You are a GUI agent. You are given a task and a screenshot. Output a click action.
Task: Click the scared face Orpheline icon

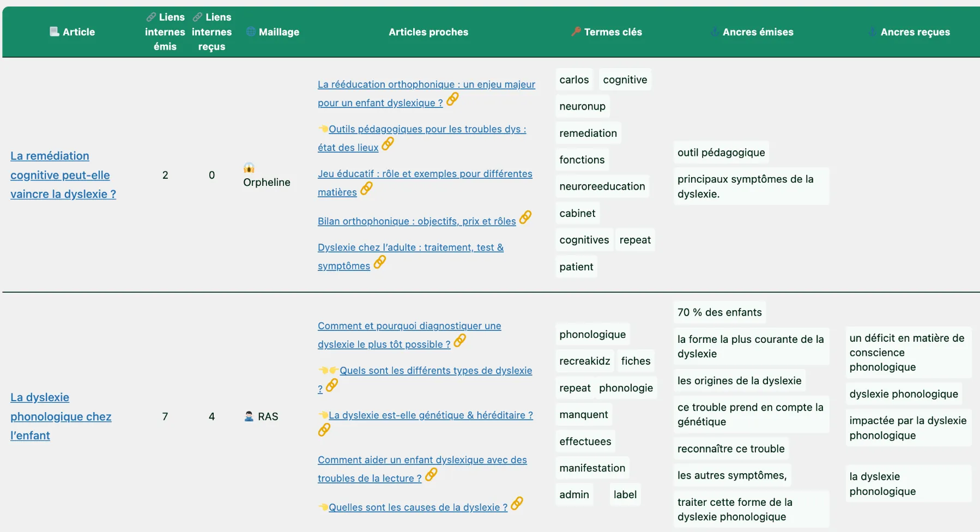pyautogui.click(x=249, y=168)
